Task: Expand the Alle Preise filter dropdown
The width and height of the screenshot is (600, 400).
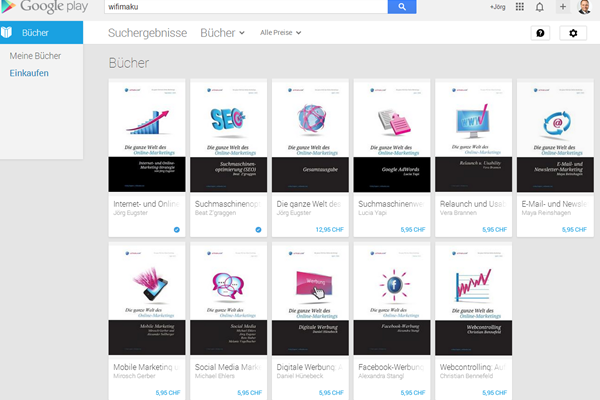Action: click(x=283, y=33)
